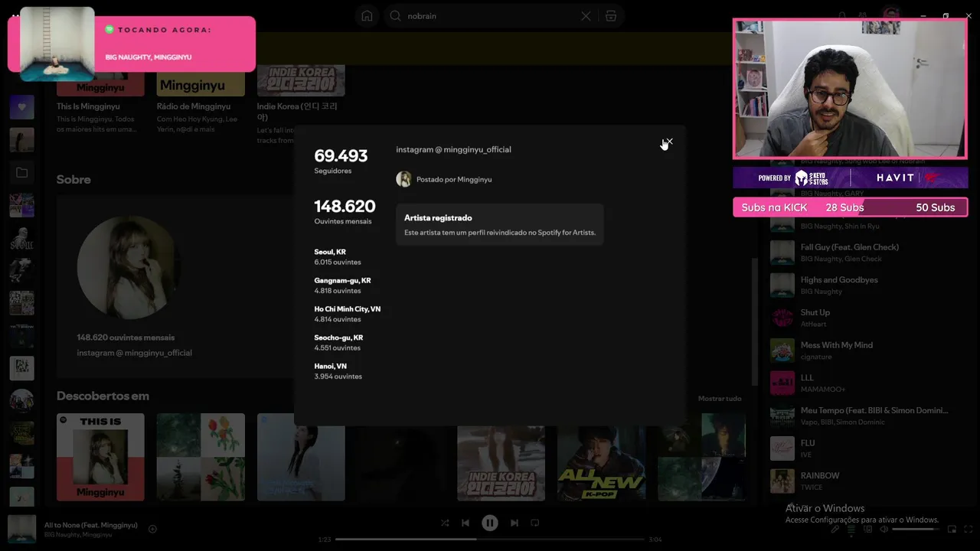
Task: Click Hanoi, VN listener entry
Action: pyautogui.click(x=338, y=371)
